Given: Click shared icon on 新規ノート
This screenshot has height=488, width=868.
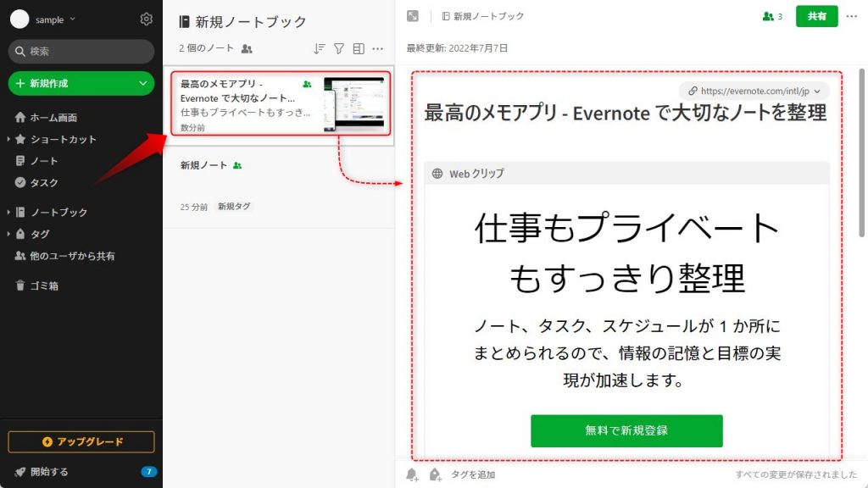Looking at the screenshot, I should click(237, 165).
